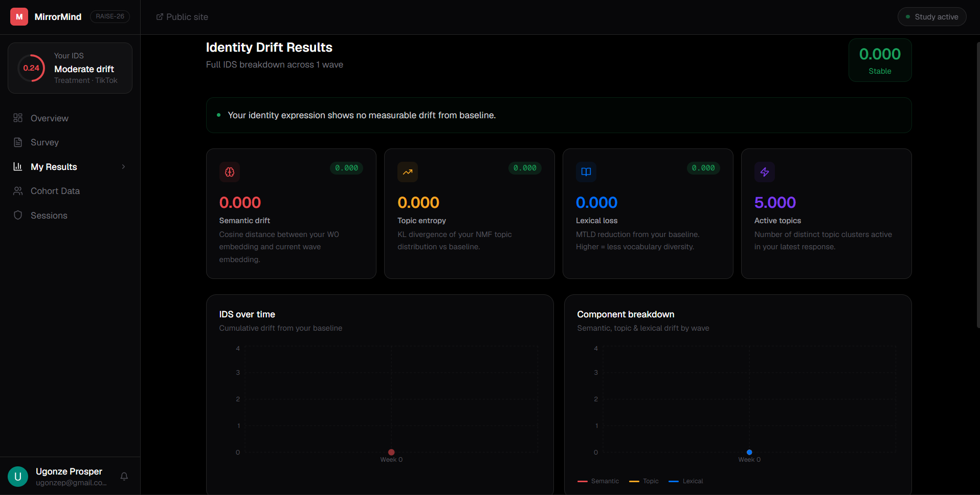Click the green 0.000 badge on Topic entropy card
980x495 pixels.
525,168
